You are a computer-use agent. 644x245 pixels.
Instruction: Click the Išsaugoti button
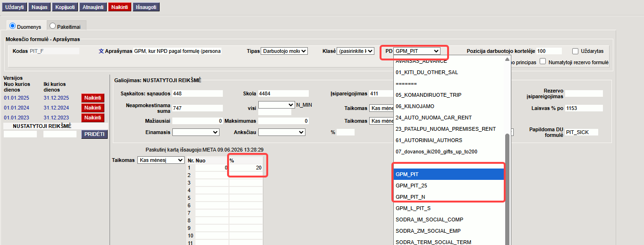tap(146, 7)
